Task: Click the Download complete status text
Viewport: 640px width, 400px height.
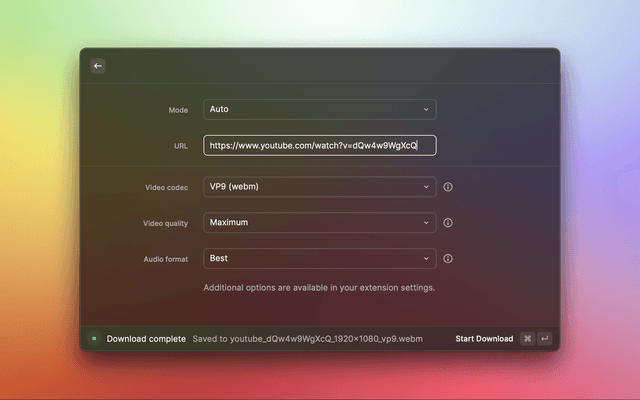Action: tap(146, 339)
